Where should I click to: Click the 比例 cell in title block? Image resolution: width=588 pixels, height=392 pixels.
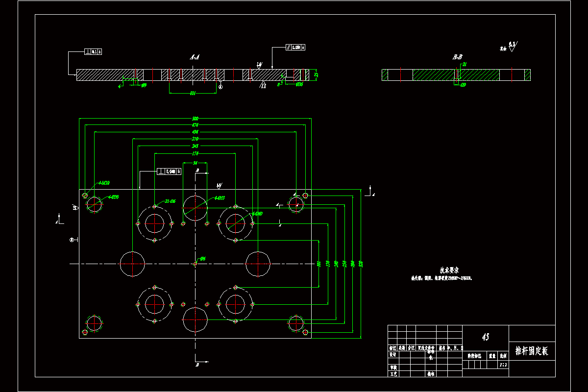pos(503,356)
